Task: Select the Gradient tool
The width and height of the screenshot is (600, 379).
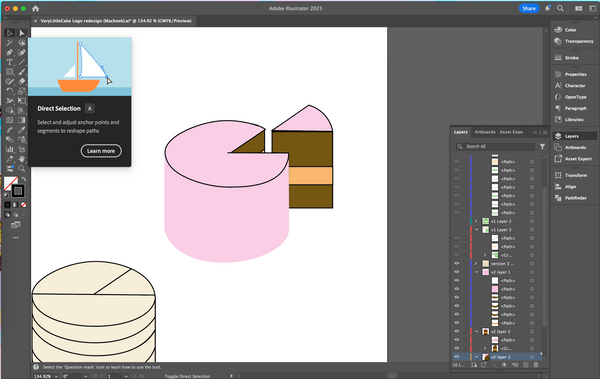Action: tap(22, 120)
